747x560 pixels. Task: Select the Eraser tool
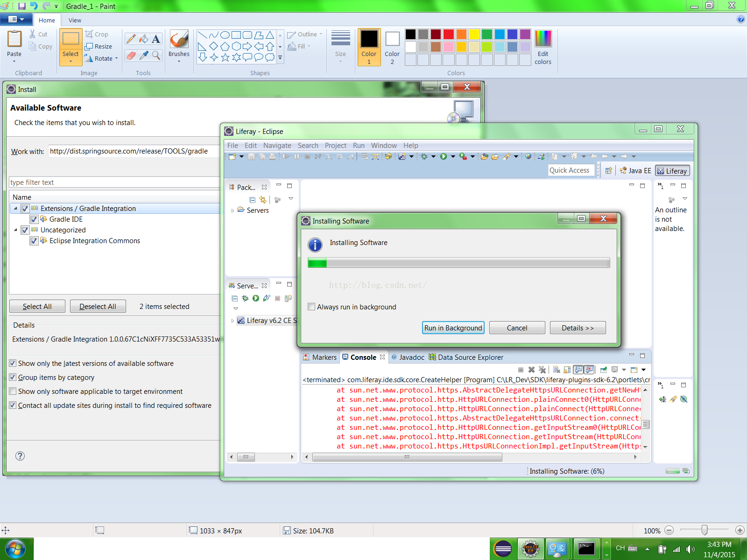pos(131,56)
